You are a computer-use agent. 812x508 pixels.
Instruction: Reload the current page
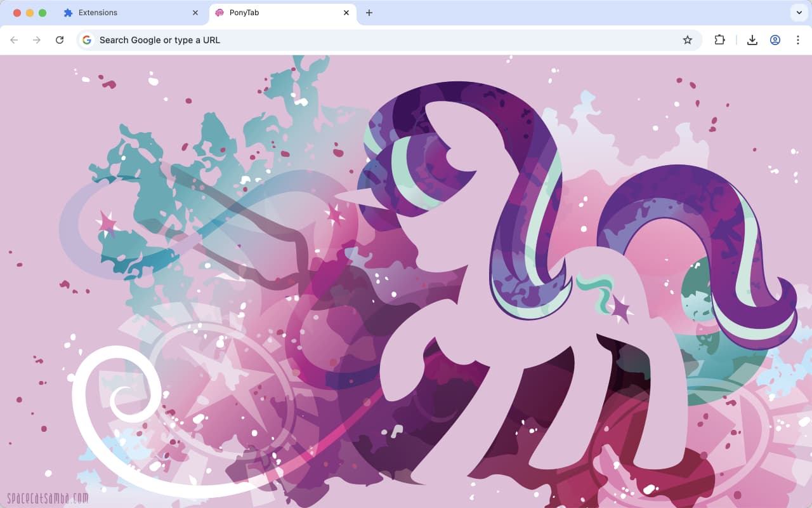60,40
